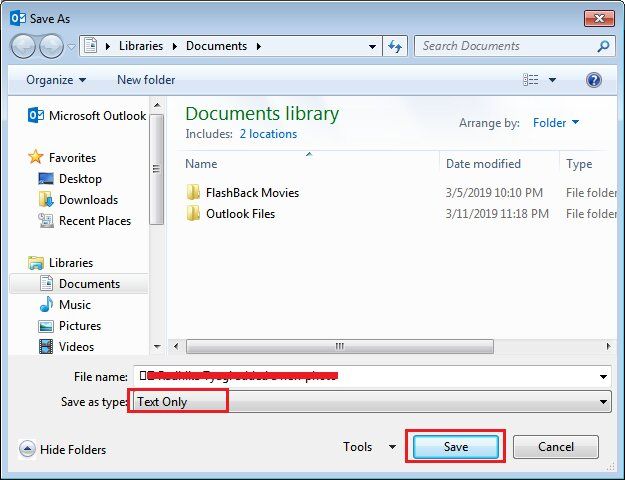
Task: Open the Arrange by Folder dropdown
Action: pyautogui.click(x=556, y=123)
